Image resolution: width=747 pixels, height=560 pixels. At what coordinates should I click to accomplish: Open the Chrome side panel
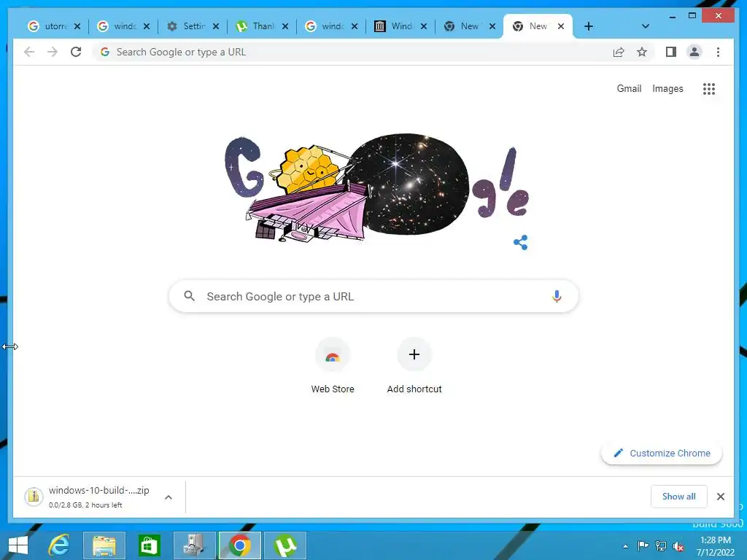click(671, 52)
